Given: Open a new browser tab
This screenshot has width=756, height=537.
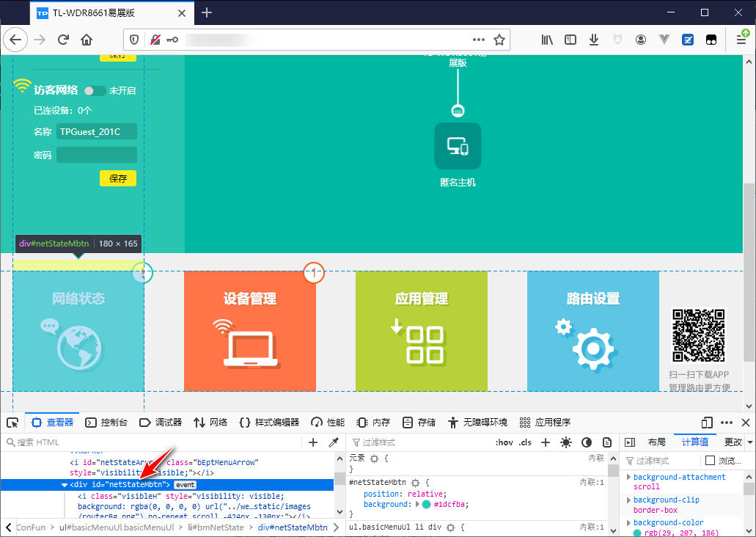Looking at the screenshot, I should (207, 12).
